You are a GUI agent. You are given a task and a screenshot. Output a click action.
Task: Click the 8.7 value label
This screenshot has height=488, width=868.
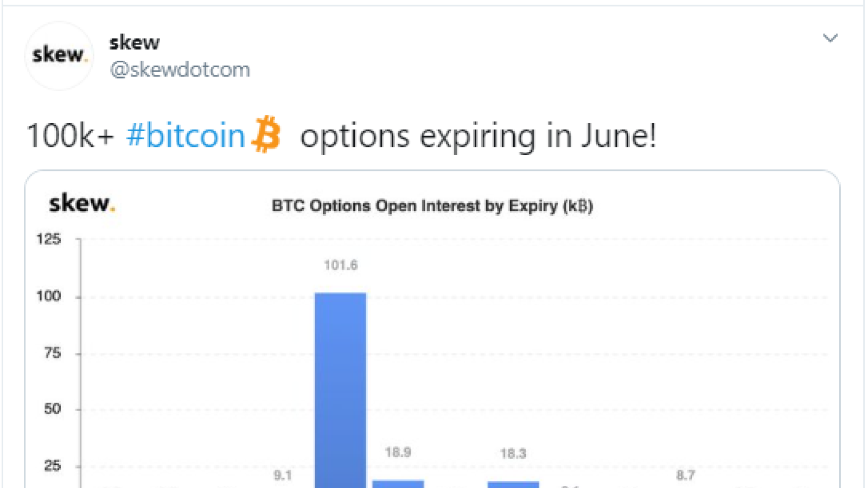click(685, 476)
